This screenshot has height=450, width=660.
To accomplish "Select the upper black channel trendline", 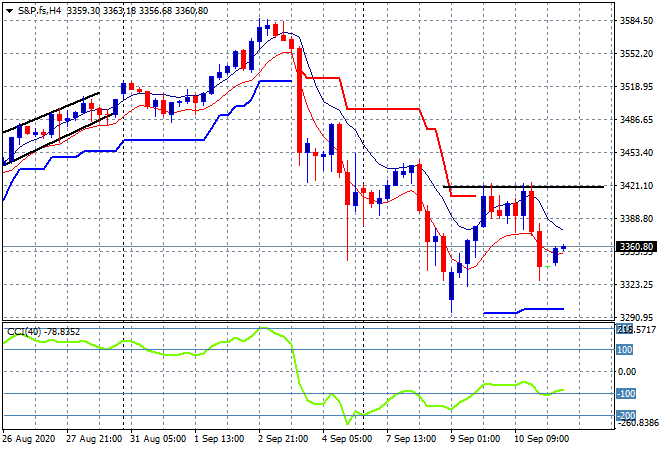I will [51, 112].
